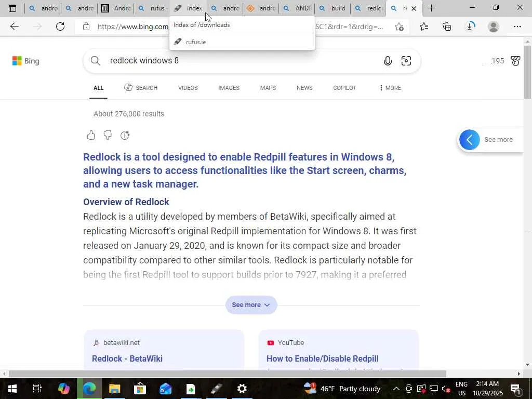Viewport: 532px width, 399px height.
Task: Open Rufus USB app in taskbar
Action: point(217,389)
